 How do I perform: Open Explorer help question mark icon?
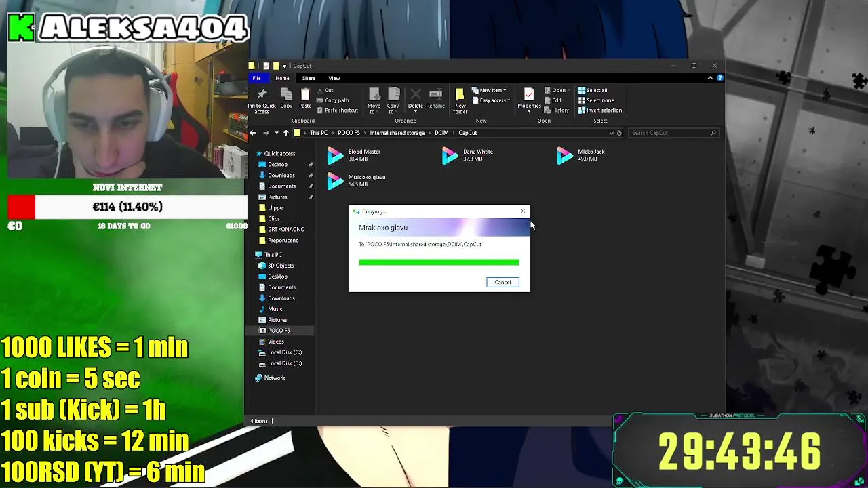coord(719,78)
